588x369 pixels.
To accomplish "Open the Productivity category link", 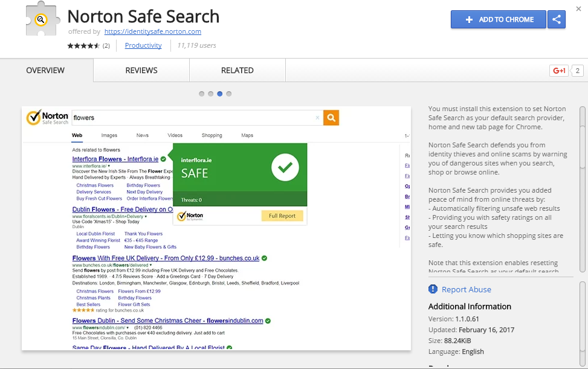I will [x=143, y=45].
